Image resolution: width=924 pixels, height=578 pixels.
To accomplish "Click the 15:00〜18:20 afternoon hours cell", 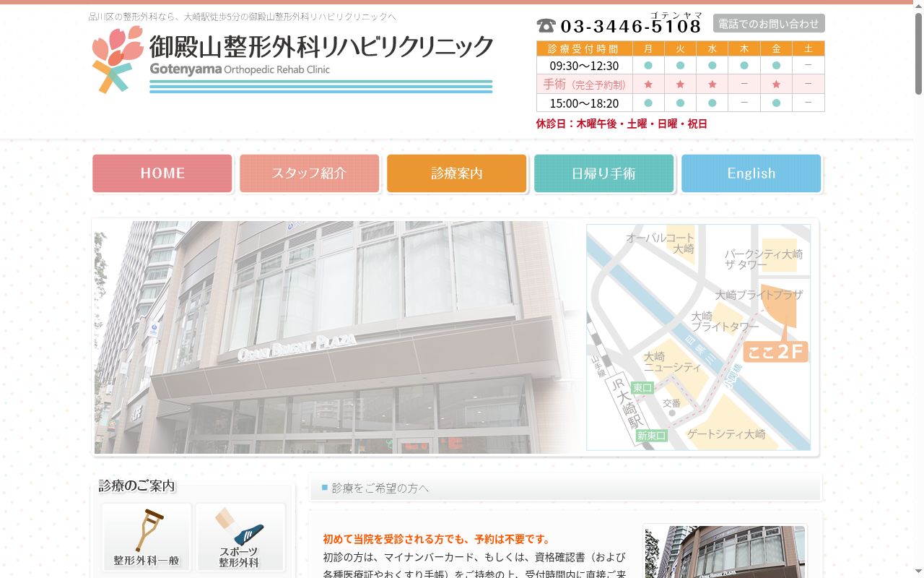I will click(x=585, y=103).
